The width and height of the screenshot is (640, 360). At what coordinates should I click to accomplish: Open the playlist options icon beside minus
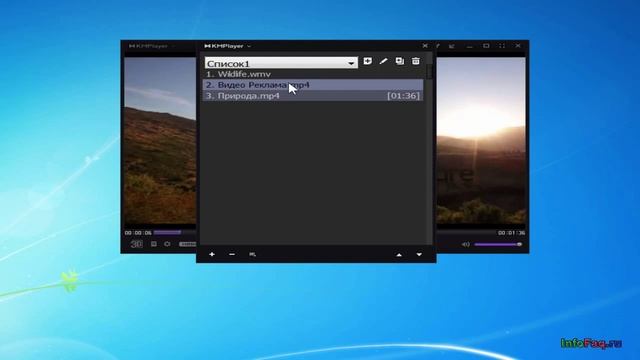click(x=252, y=254)
